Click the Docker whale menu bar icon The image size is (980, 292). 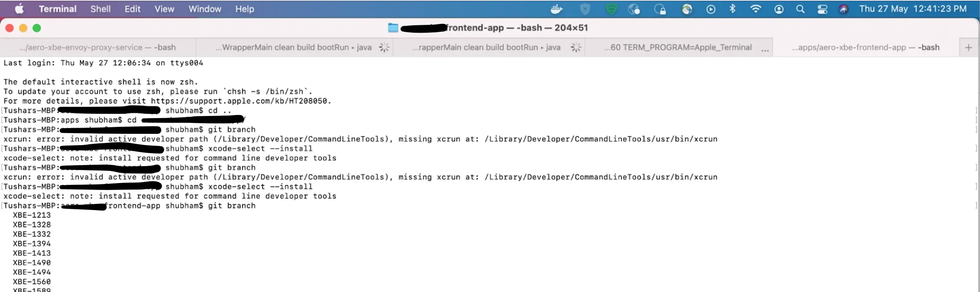click(x=557, y=9)
